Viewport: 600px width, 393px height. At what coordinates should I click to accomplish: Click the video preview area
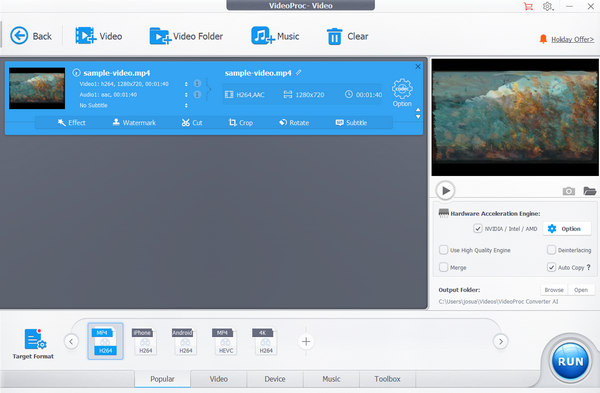click(x=515, y=117)
